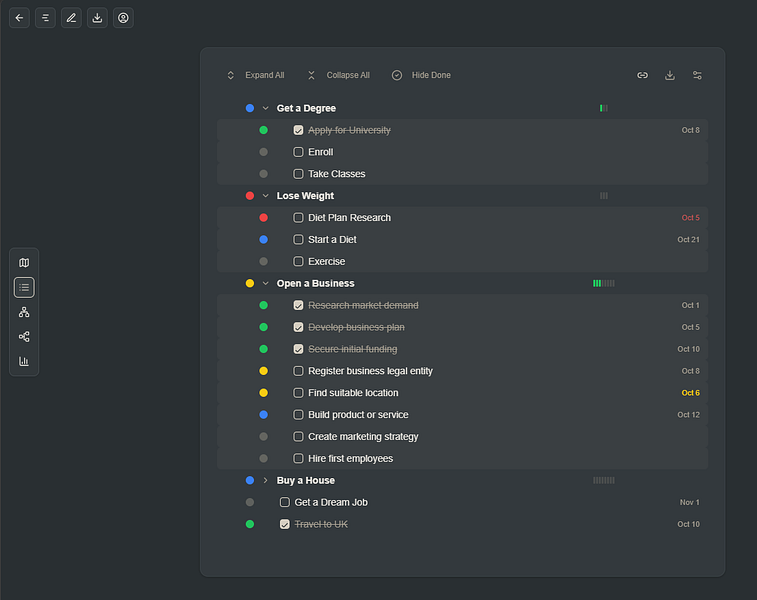Click Get a Degree progress bar

pos(604,108)
